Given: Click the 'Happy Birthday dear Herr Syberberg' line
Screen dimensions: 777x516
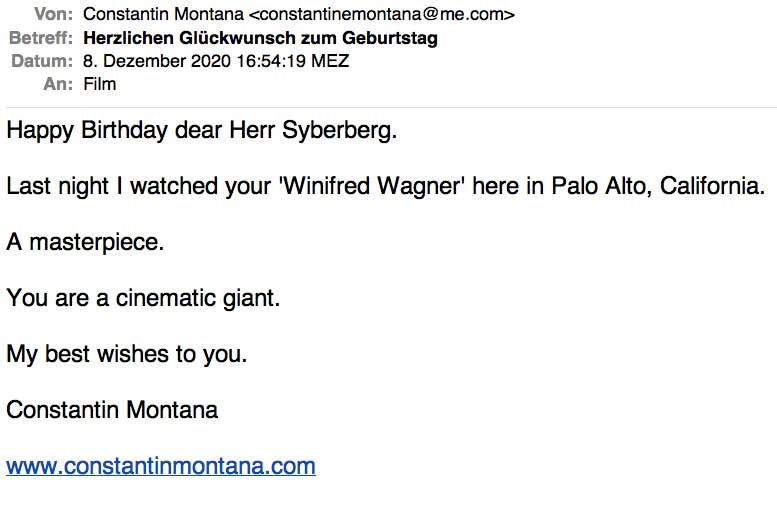Looking at the screenshot, I should point(201,130).
